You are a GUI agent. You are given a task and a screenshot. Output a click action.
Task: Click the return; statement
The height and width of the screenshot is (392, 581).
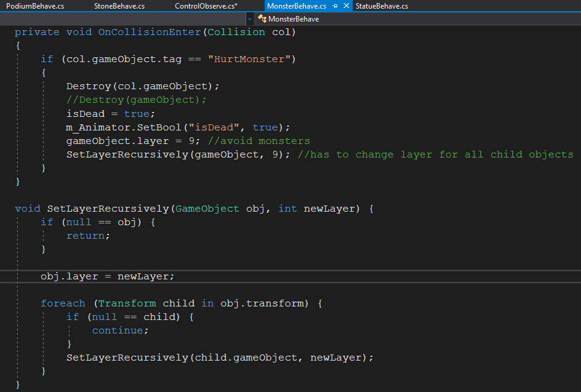88,236
